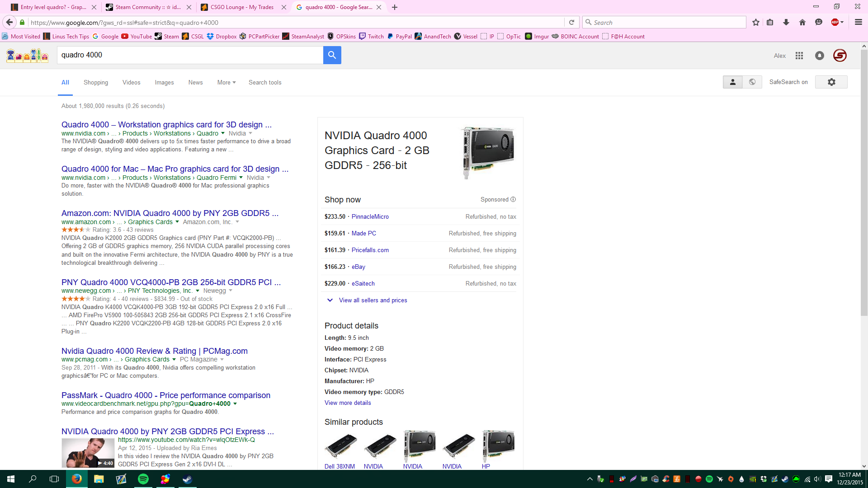
Task: Select the Shopping search tab
Action: click(x=96, y=82)
